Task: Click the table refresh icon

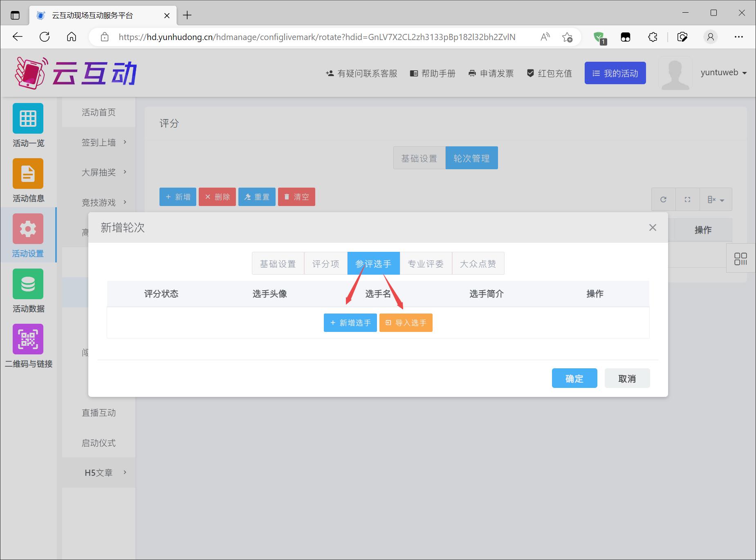Action: (x=663, y=199)
